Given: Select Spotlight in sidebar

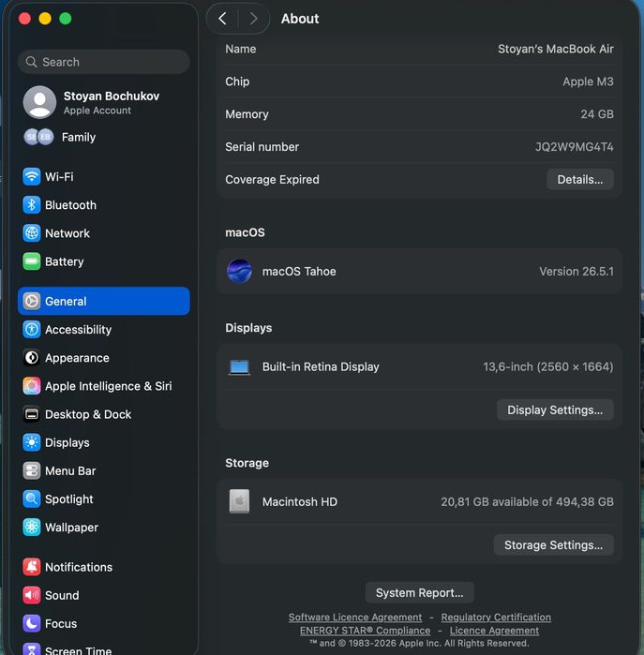Looking at the screenshot, I should [x=104, y=499].
